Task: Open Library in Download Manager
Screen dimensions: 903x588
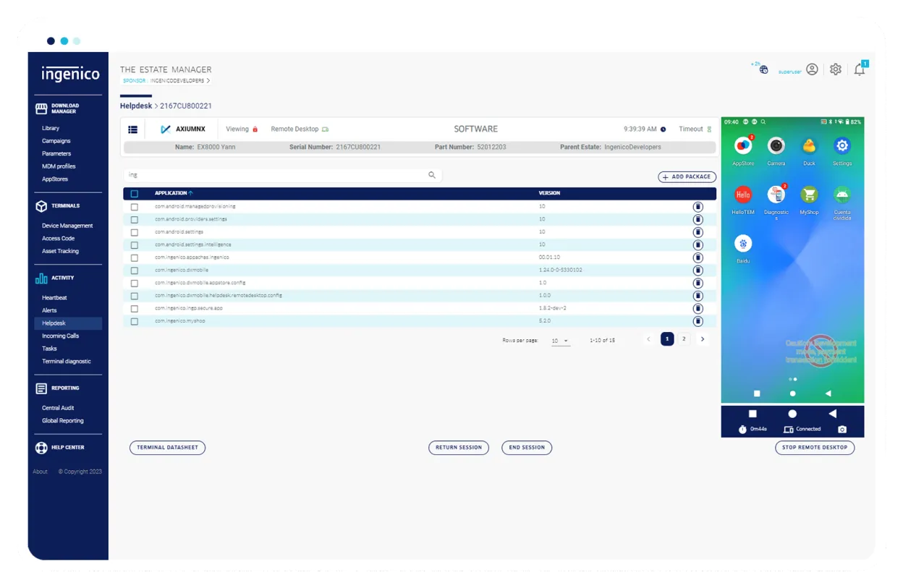Action: click(51, 128)
